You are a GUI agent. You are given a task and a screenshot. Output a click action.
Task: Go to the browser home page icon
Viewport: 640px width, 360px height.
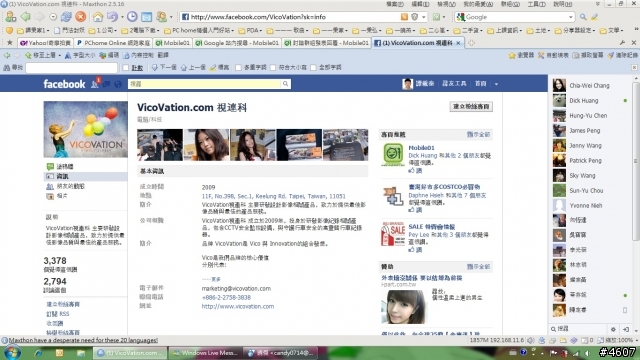pos(98,17)
